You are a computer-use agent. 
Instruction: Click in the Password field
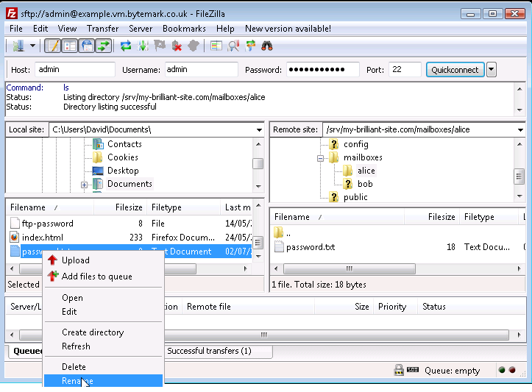(323, 70)
